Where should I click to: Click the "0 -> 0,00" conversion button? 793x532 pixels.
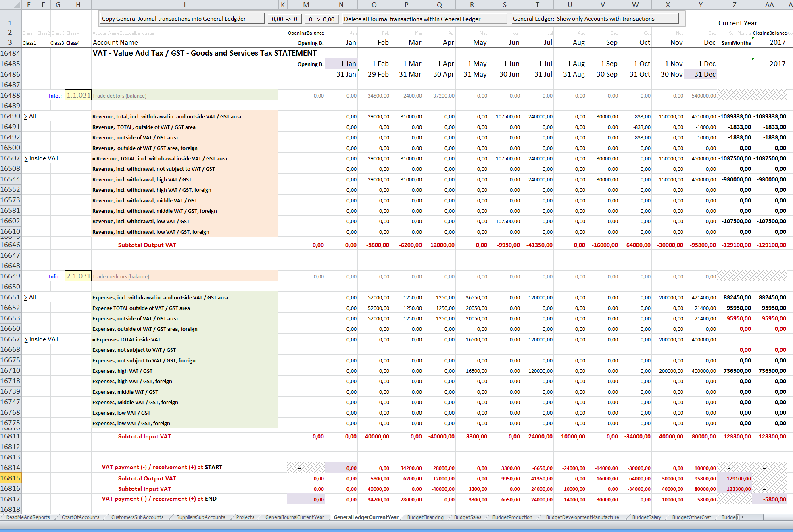click(x=321, y=19)
